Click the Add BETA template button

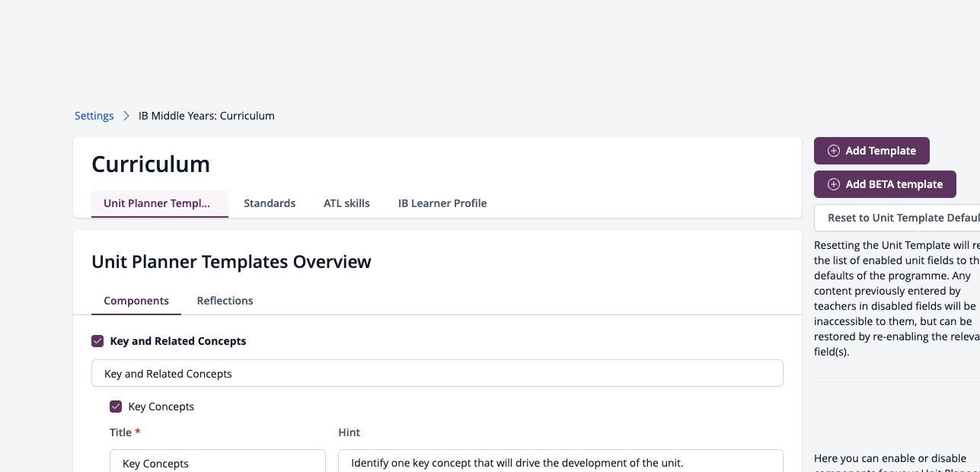click(x=885, y=184)
